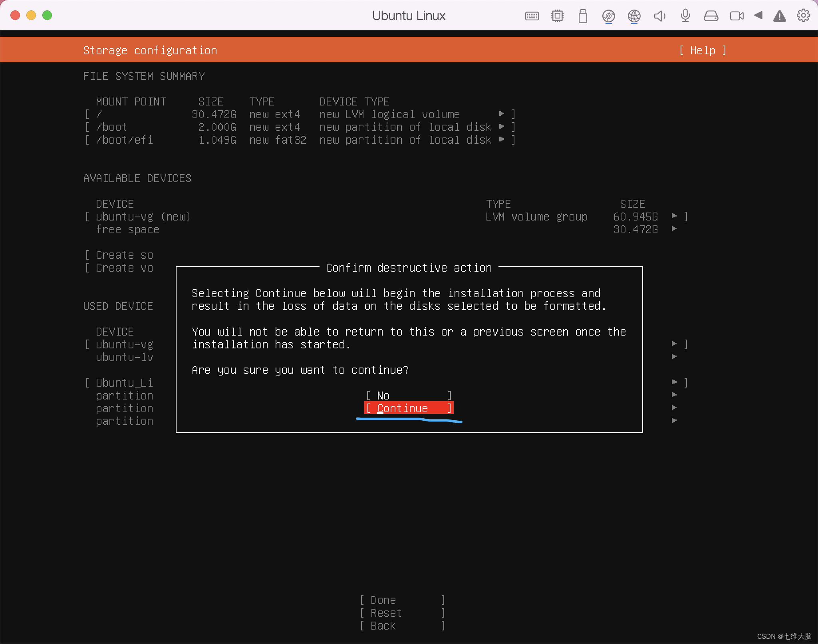818x644 pixels.
Task: Expand the ubuntu-lv row arrow
Action: coord(674,357)
